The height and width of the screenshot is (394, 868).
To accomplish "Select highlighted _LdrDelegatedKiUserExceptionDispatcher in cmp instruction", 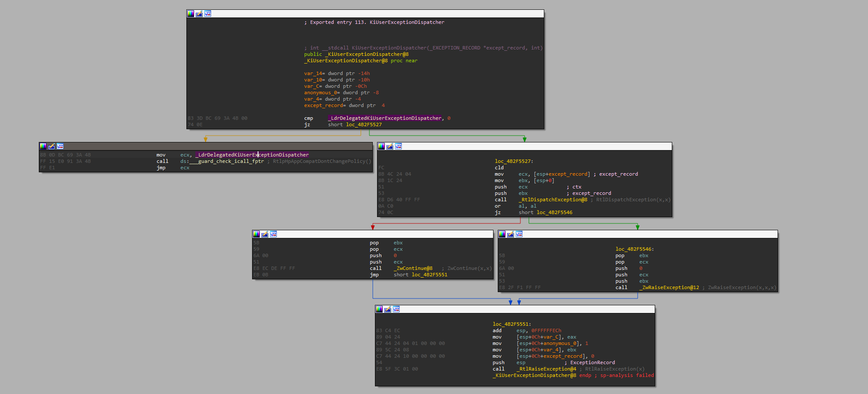I will 385,118.
